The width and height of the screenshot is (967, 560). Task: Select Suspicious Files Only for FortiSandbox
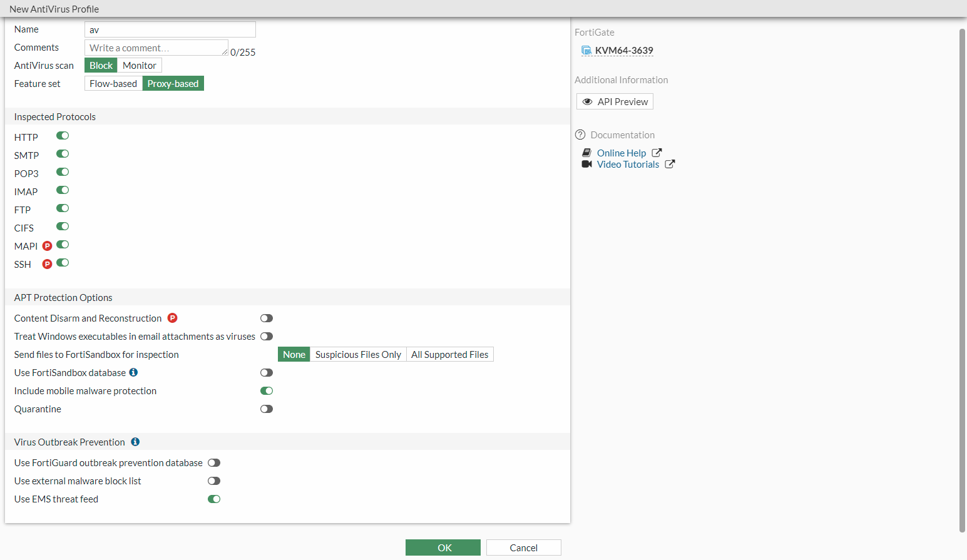coord(358,354)
